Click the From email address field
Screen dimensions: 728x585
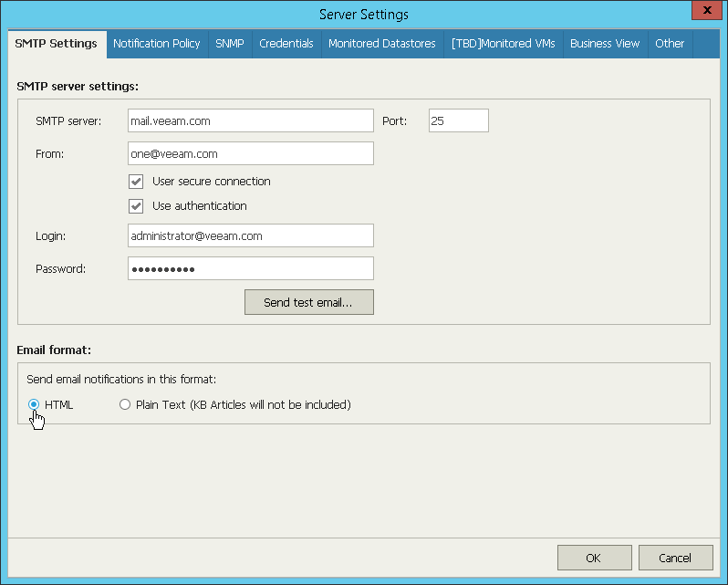[251, 153]
